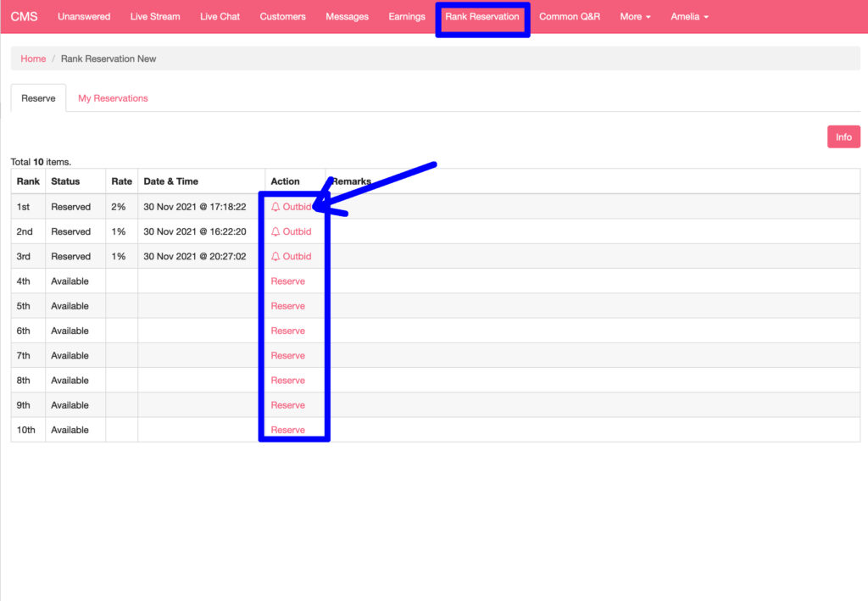Select Rank Reservation in navbar
868x601 pixels.
tap(482, 17)
